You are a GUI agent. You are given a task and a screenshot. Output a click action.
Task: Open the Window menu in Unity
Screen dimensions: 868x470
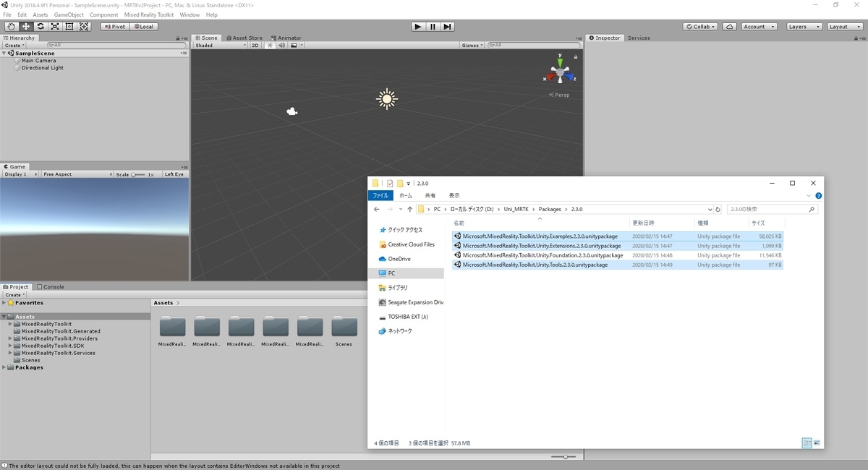pyautogui.click(x=190, y=14)
